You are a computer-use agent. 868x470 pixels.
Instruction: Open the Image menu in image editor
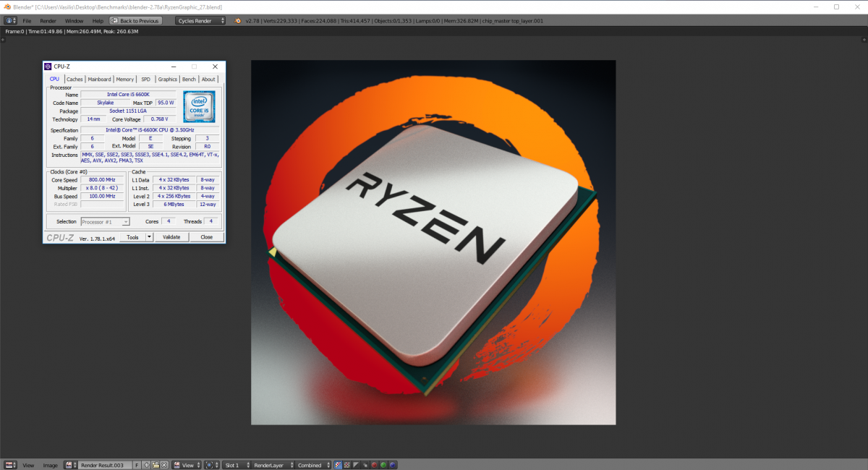(50, 465)
